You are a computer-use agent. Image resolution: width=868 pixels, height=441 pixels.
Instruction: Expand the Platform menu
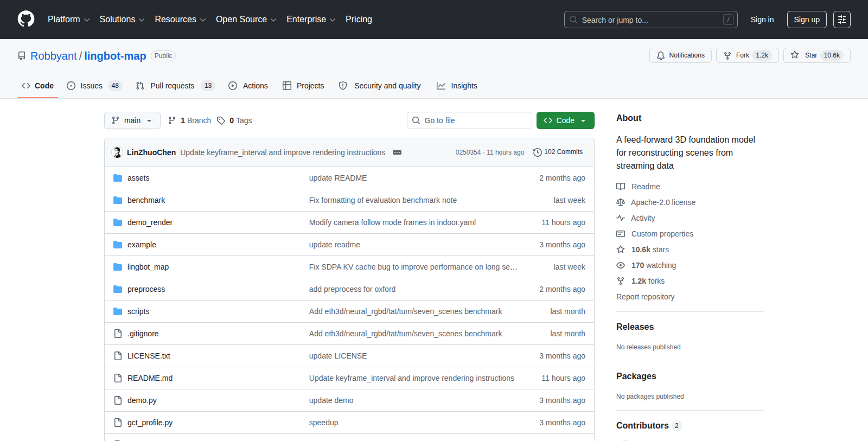[x=68, y=20]
